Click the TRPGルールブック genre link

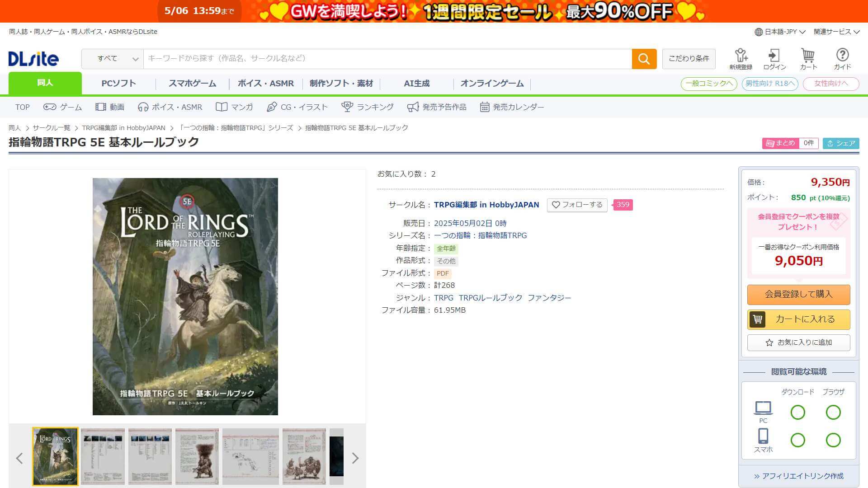point(490,298)
